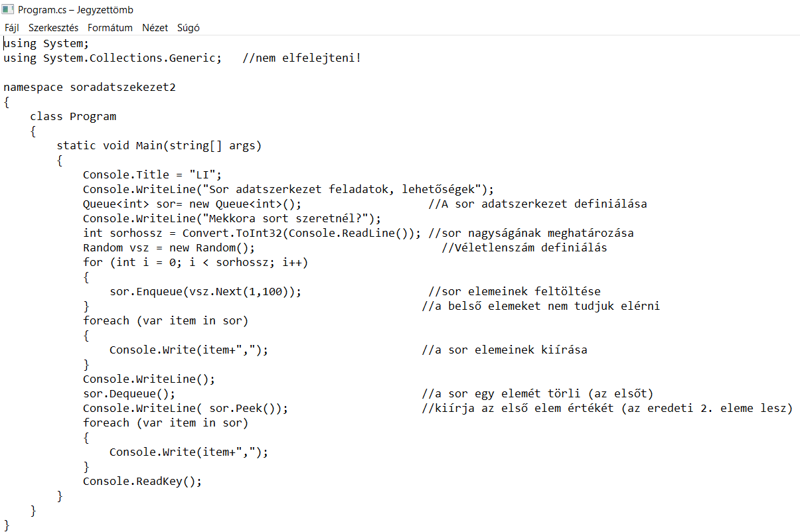Open the Szerkesztés menu

click(53, 28)
